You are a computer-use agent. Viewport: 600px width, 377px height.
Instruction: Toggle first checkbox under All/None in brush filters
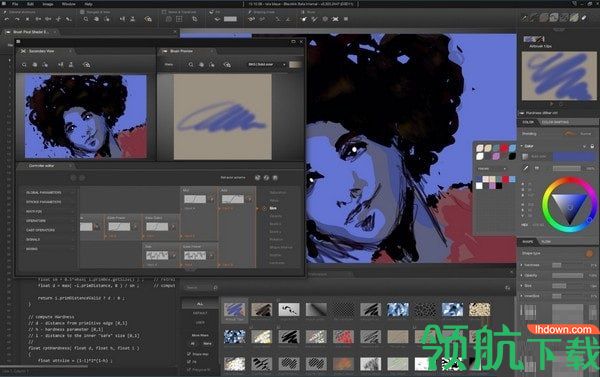coord(189,354)
